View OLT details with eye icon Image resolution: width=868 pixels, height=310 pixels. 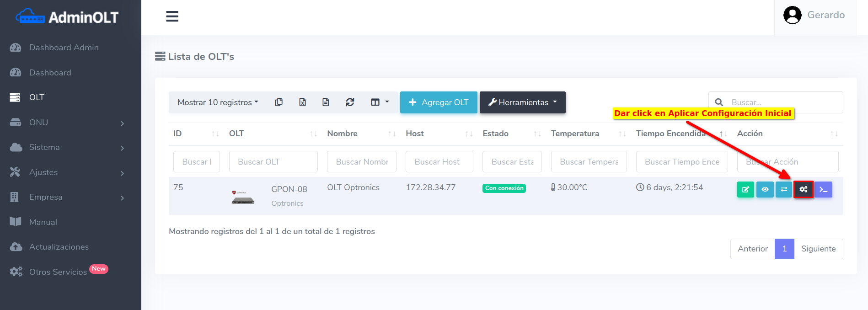tap(765, 189)
